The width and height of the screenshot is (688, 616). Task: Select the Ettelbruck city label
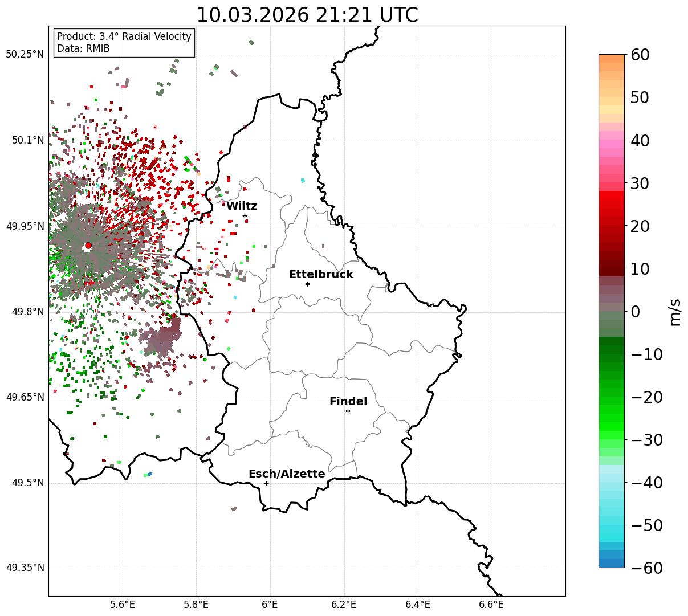pyautogui.click(x=321, y=274)
